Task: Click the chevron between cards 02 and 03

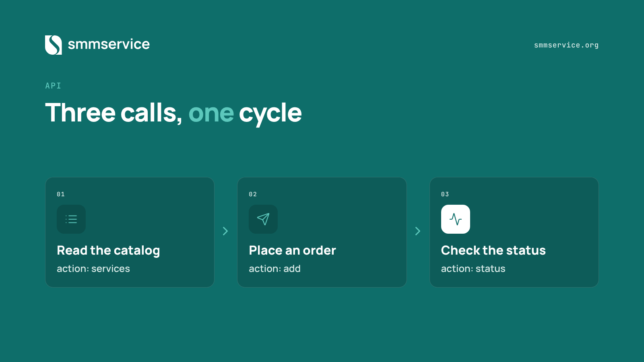Action: (418, 231)
